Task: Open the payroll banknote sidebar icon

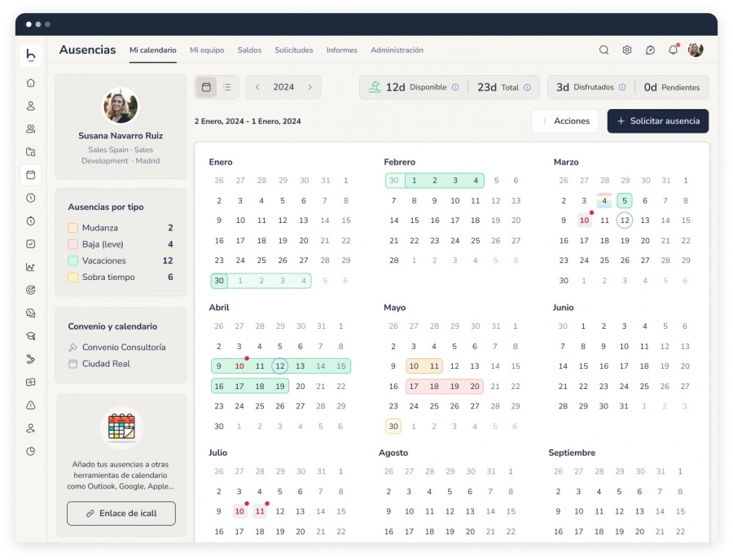Action: coord(31,382)
